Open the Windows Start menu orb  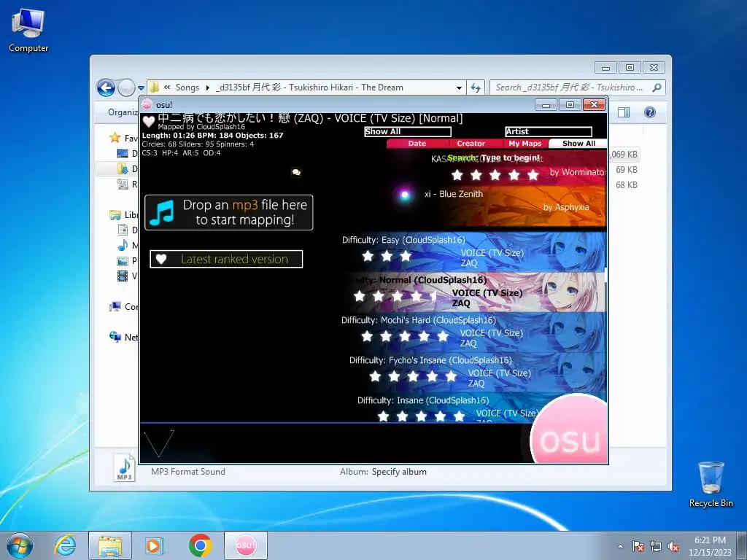click(20, 545)
